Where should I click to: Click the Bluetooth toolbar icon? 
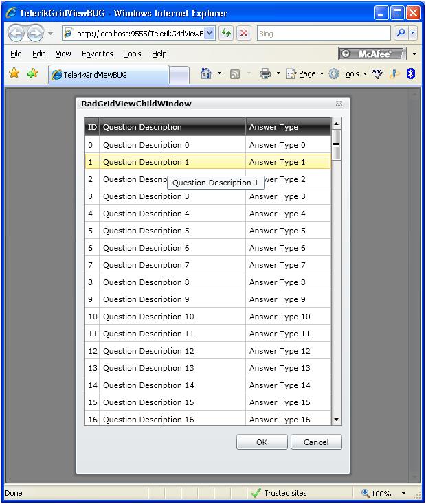tap(410, 73)
